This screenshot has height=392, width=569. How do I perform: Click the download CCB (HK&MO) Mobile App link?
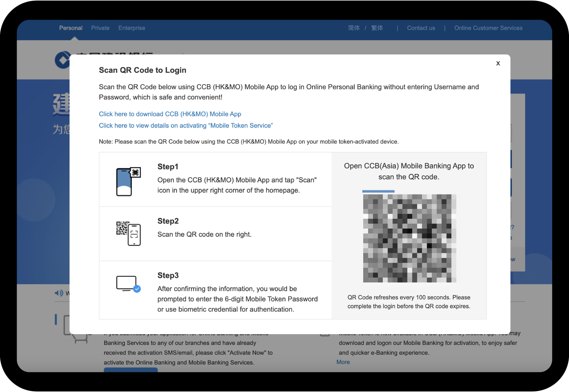click(x=170, y=114)
